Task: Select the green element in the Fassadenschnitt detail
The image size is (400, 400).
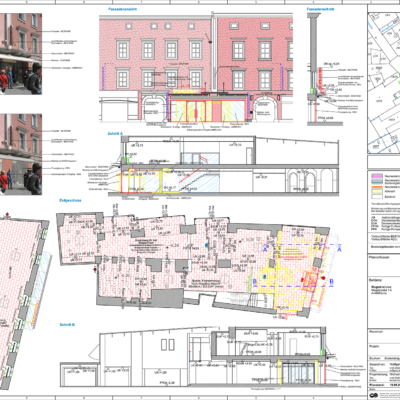Action: 312,90
